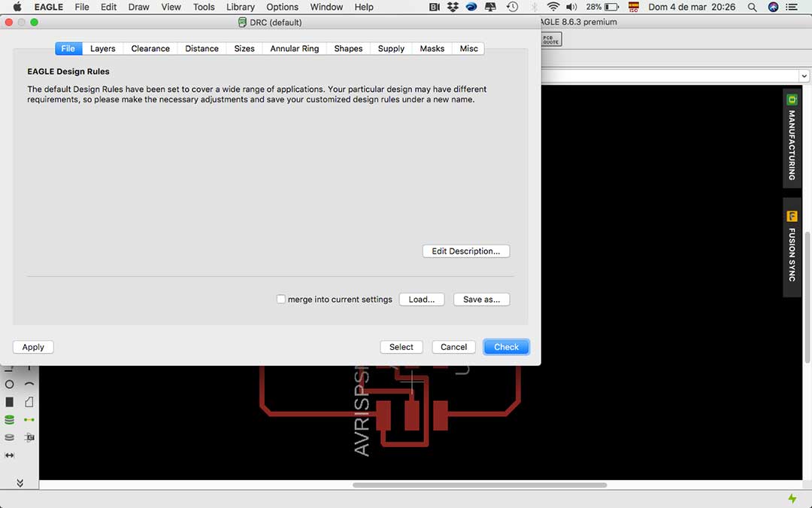Open Siri from menu bar

tap(773, 7)
